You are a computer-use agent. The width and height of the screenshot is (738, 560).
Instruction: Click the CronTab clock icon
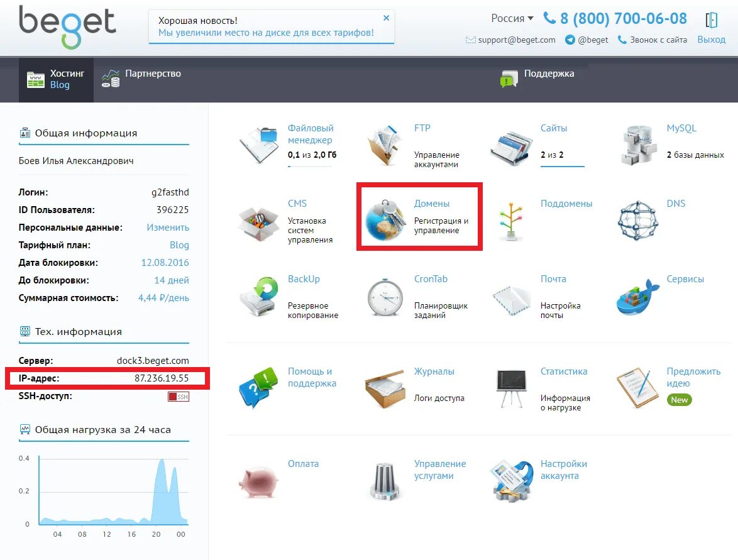[385, 297]
